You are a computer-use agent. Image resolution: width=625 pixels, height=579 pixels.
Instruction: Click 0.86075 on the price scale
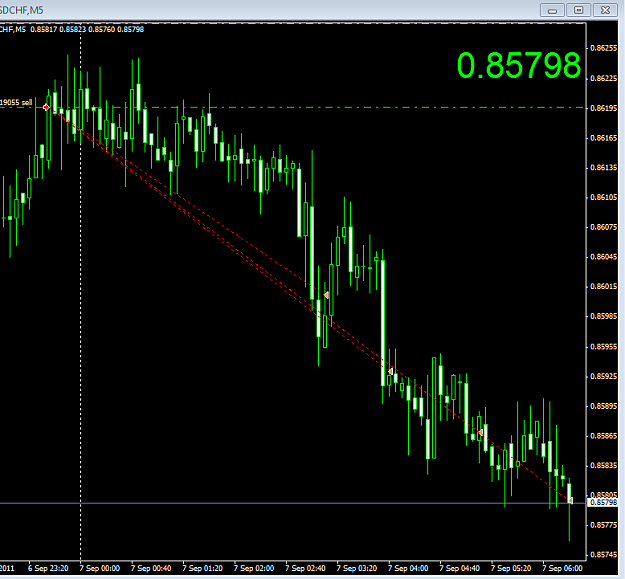603,227
